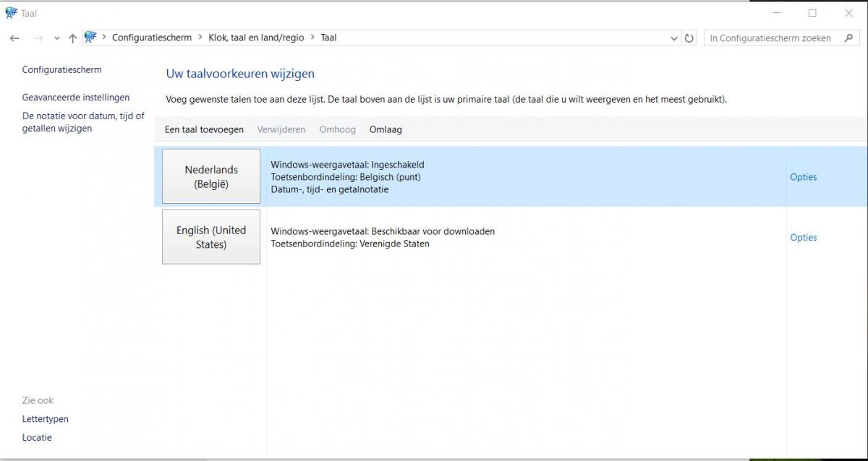Open Geavanceerde instellingen
Screen dimensions: 868x461
(76, 98)
